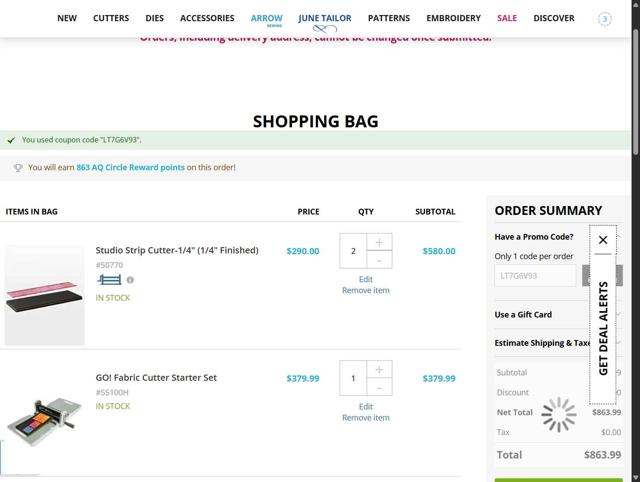Click the quantity field for Studio Strip Cutter
Screen dimensions: 640x482
pyautogui.click(x=353, y=251)
